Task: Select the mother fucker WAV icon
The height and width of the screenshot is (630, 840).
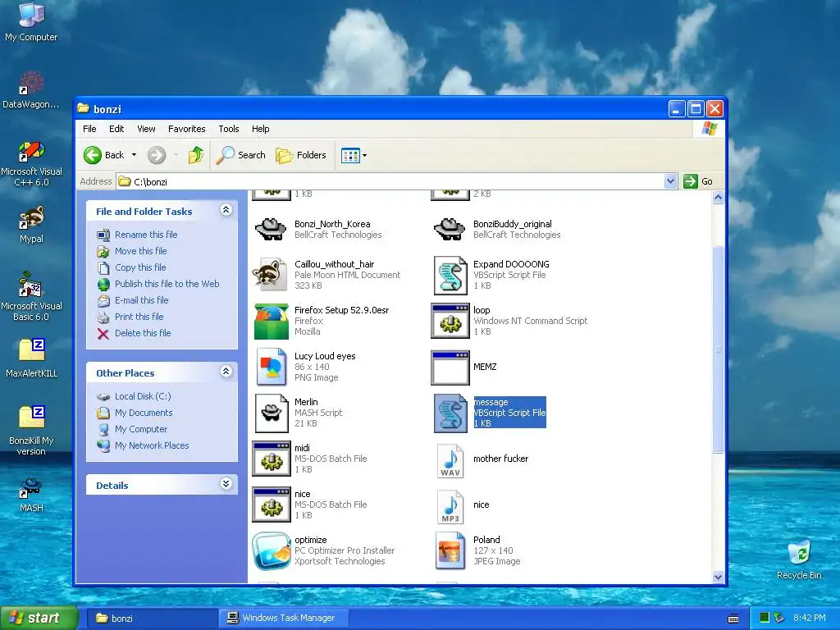Action: coord(450,459)
